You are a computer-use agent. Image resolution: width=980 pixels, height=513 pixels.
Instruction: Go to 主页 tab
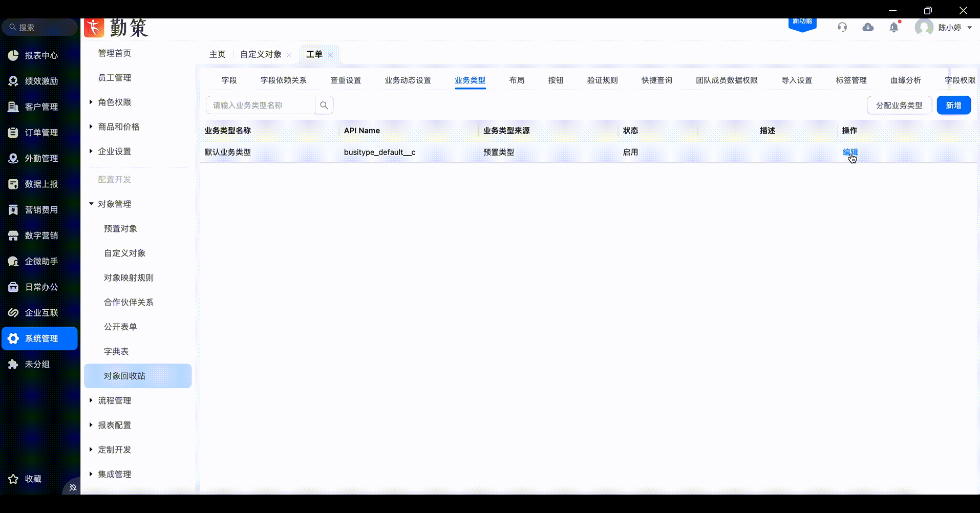pos(217,54)
